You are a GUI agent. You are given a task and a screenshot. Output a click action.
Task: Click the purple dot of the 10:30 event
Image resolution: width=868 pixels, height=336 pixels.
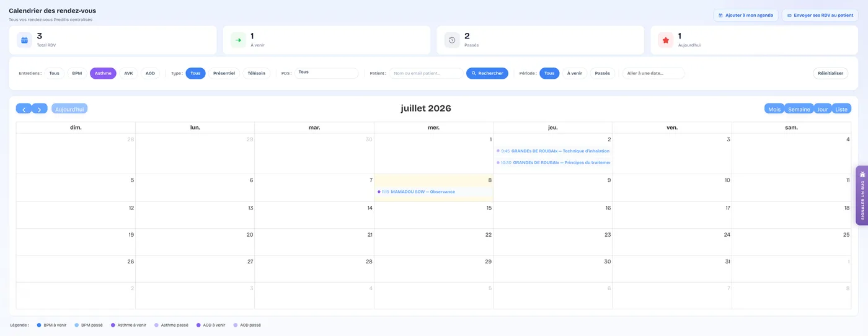tap(498, 162)
